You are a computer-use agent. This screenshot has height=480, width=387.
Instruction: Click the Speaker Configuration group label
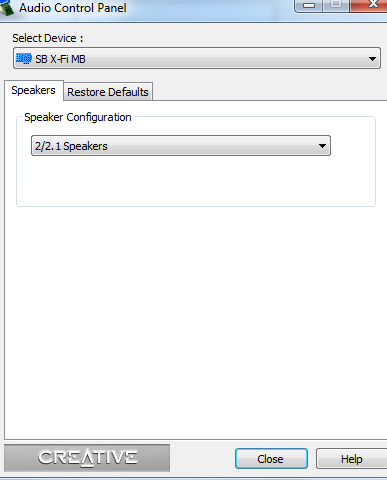(78, 117)
